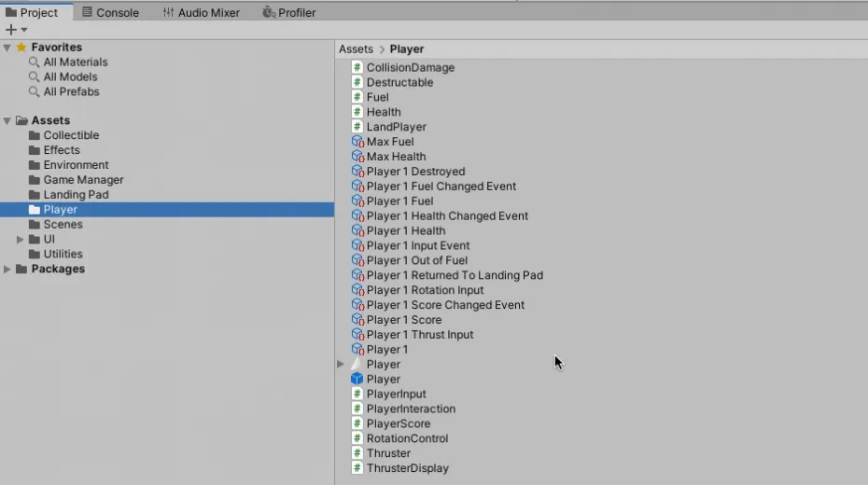
Task: Switch to the Console tab
Action: point(110,12)
